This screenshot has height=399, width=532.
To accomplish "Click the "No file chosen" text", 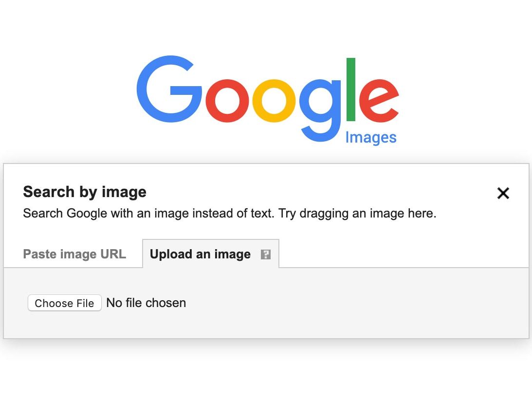I will coord(146,303).
